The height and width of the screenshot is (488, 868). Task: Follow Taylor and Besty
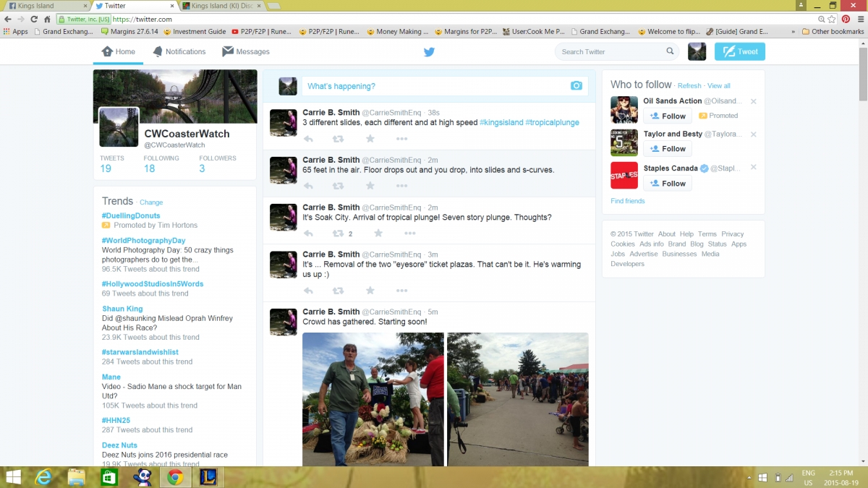tap(668, 149)
